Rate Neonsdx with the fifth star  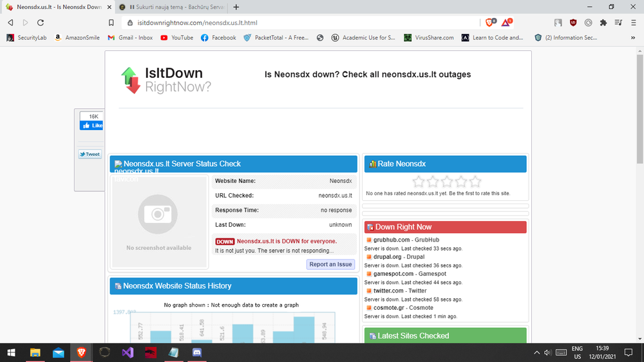[475, 182]
